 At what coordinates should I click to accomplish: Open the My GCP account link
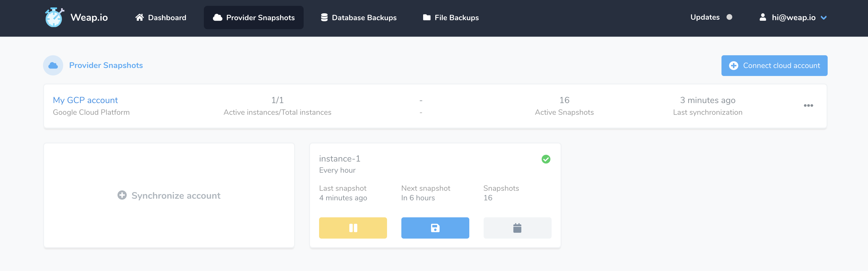[85, 100]
